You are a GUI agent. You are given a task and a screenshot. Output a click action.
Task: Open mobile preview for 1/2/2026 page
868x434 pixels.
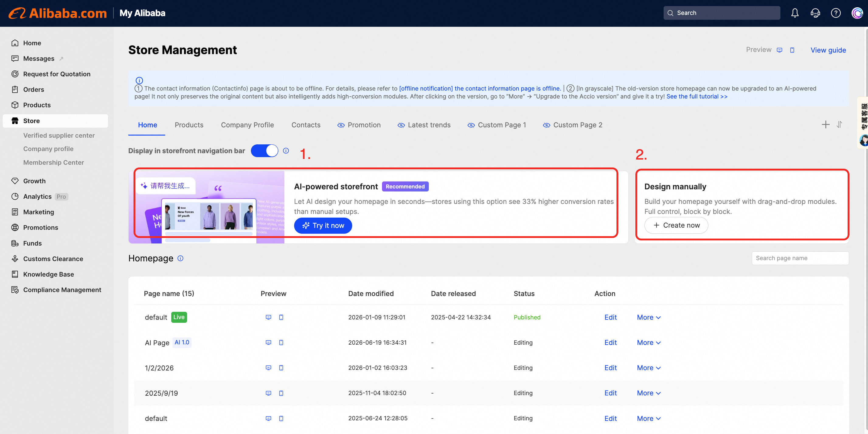[x=281, y=368]
